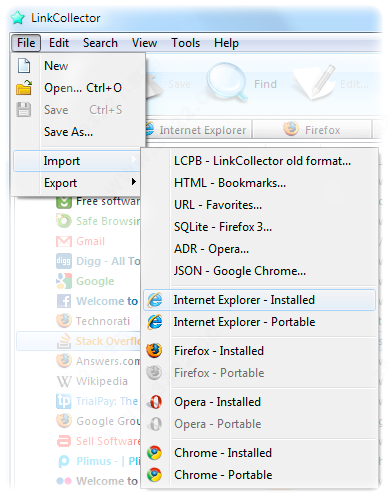Open the TrialPay bookmark

tap(107, 401)
